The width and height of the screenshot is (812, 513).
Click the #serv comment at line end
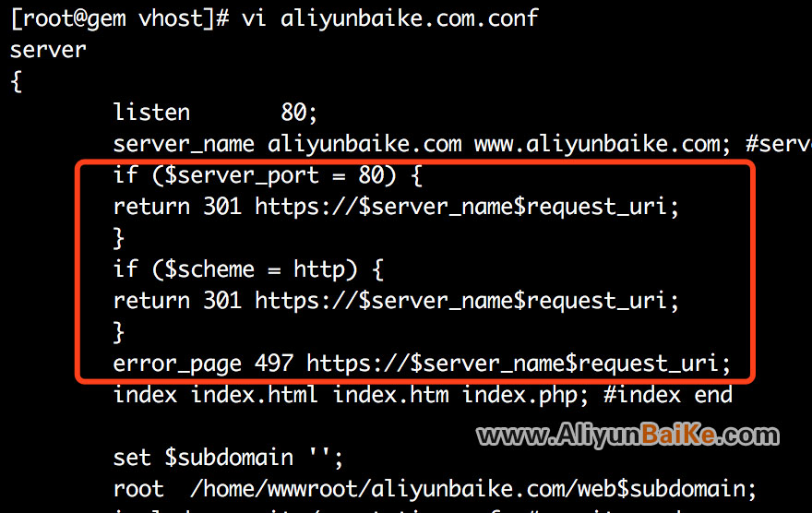[x=779, y=144]
